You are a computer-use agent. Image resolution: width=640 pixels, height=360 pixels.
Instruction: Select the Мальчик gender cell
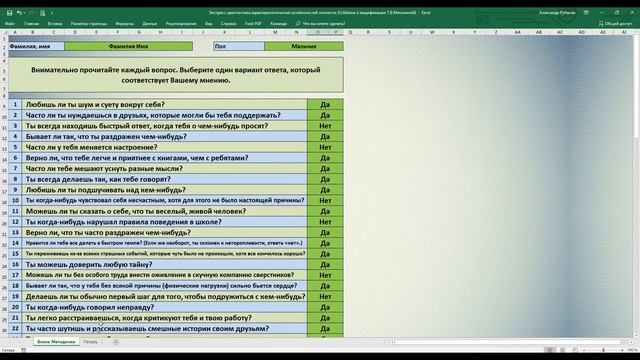(304, 46)
